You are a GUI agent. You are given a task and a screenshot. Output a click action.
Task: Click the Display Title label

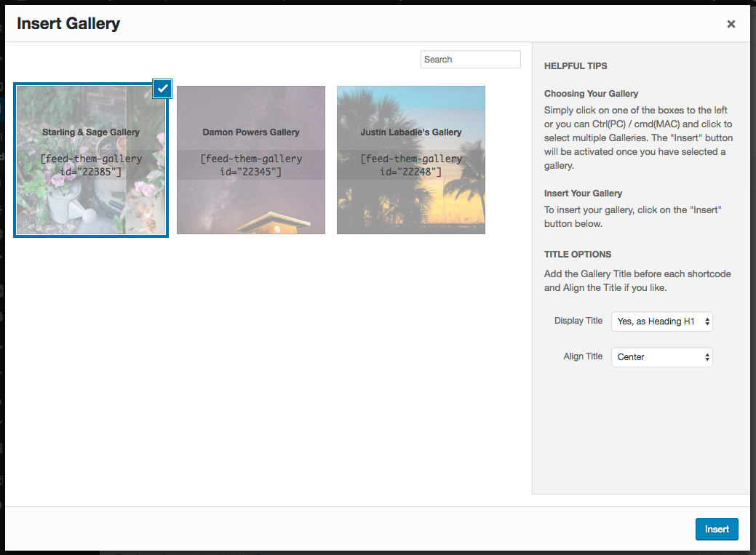point(578,321)
